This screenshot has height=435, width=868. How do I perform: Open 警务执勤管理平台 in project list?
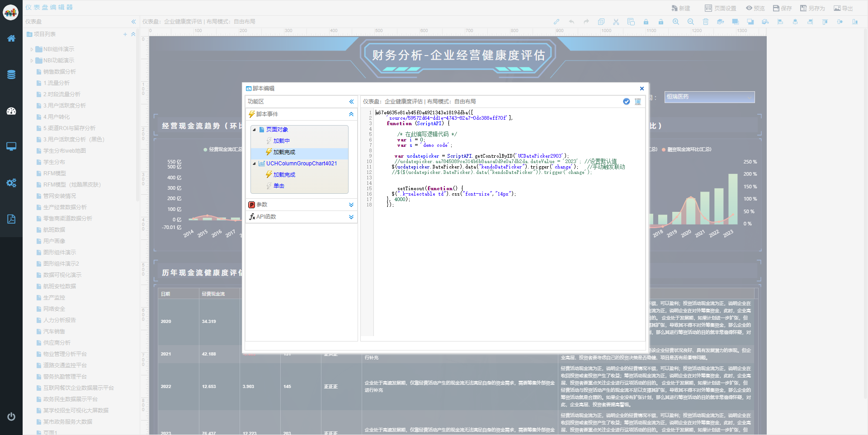click(65, 377)
